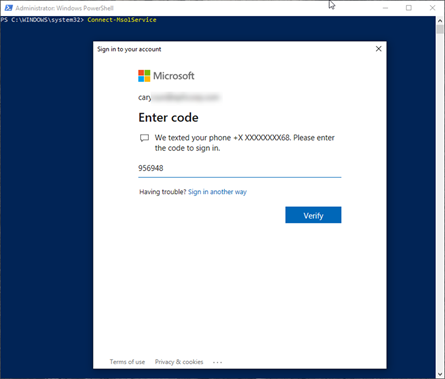Click the Verify button
The image size is (445, 379).
[313, 215]
